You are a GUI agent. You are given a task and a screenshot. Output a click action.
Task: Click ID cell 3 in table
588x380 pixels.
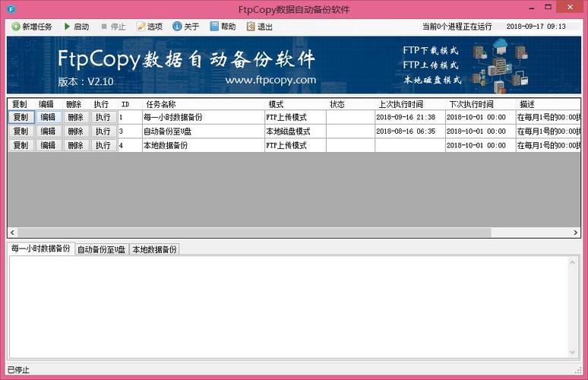click(130, 131)
